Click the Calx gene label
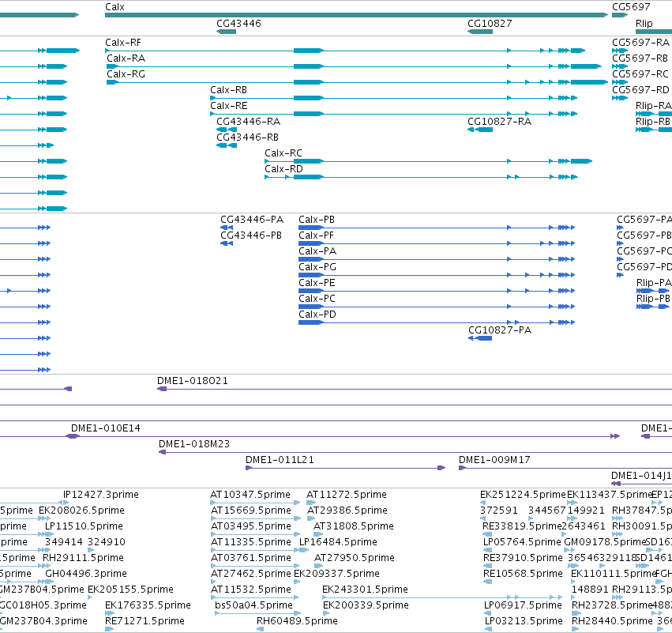The height and width of the screenshot is (633, 672). [x=115, y=7]
